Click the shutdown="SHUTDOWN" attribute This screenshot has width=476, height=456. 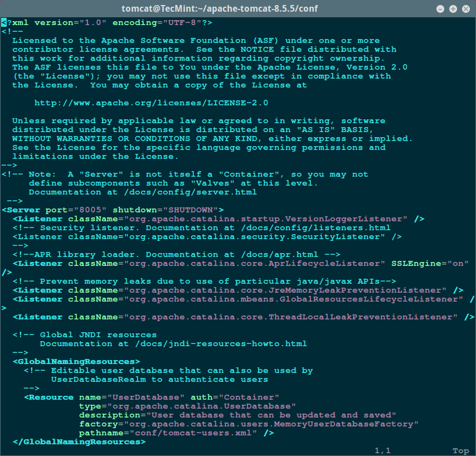point(165,210)
